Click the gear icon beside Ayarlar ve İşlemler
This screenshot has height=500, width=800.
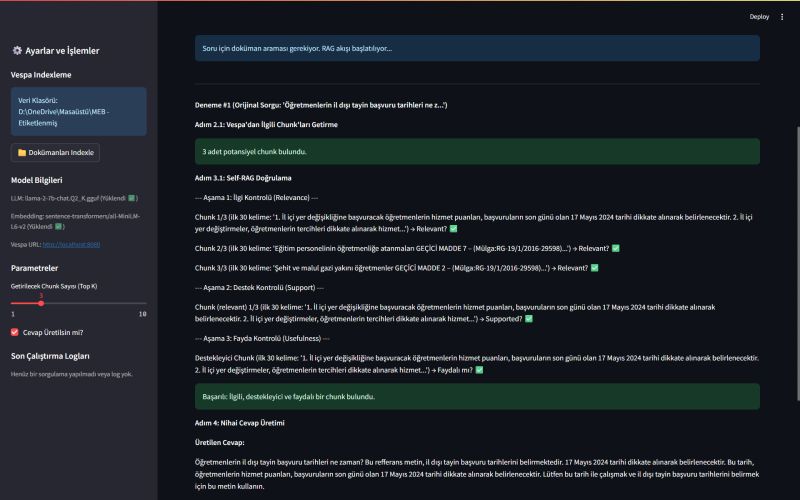click(x=17, y=50)
